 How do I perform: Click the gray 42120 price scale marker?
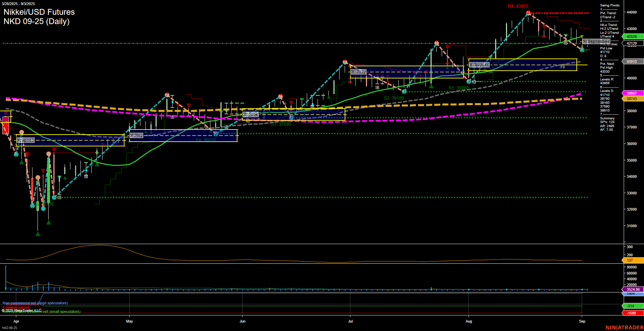(x=631, y=43)
